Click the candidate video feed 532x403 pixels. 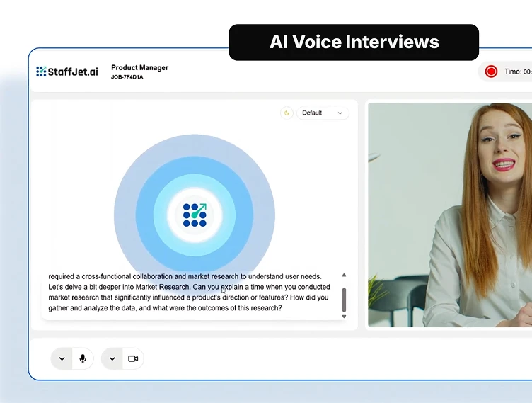(x=449, y=215)
